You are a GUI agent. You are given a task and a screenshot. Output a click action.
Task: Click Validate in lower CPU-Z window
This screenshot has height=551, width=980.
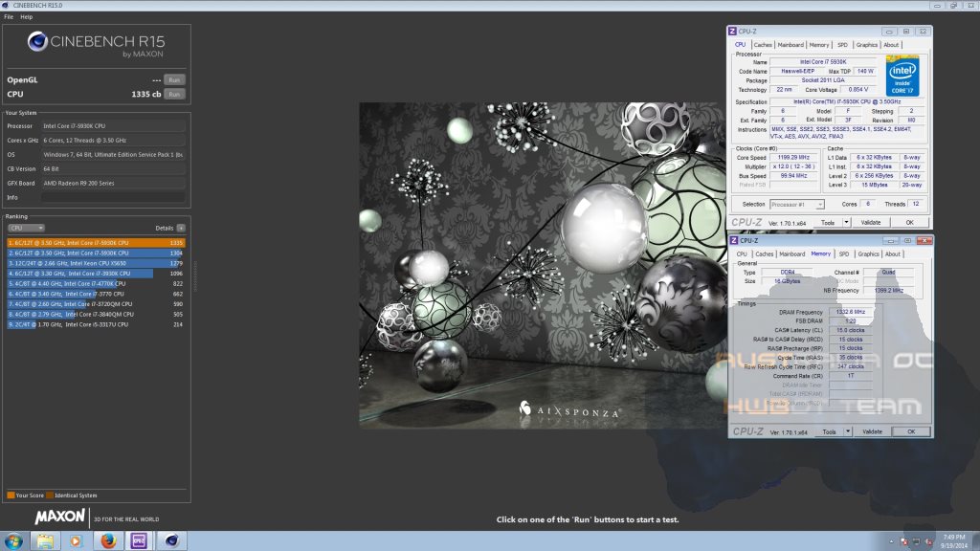pyautogui.click(x=873, y=431)
